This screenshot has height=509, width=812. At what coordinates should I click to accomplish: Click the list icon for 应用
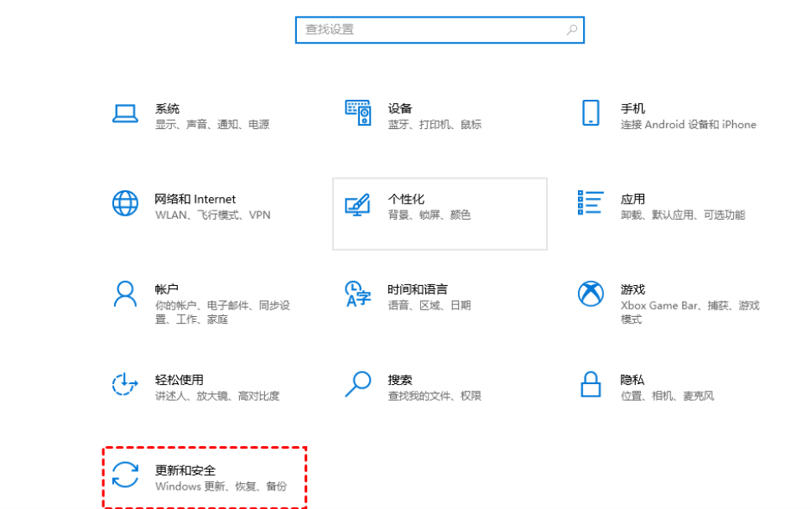point(591,202)
